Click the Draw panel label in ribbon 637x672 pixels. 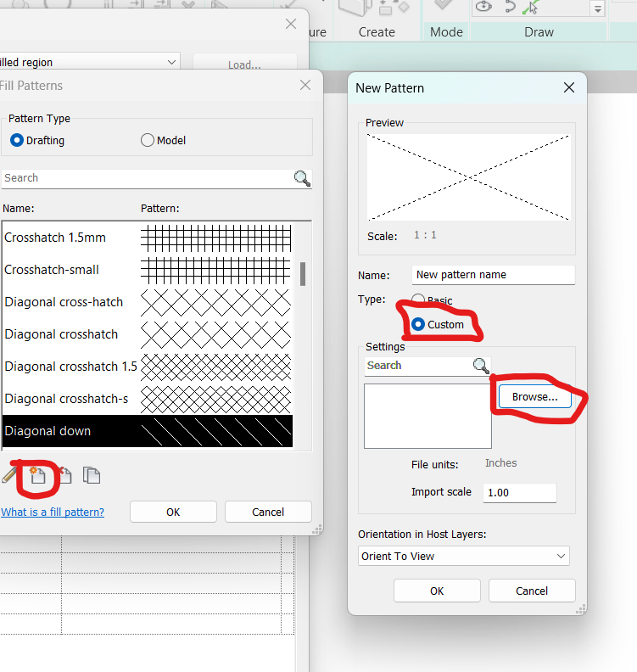pos(539,32)
